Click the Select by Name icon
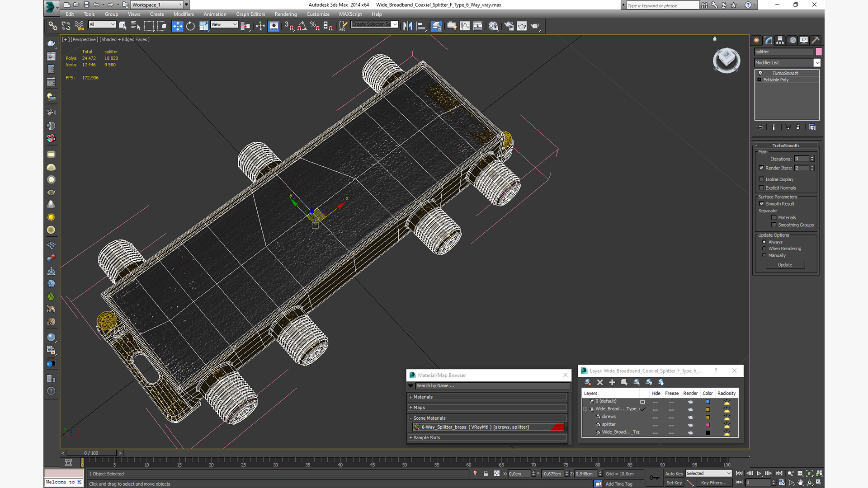Image resolution: width=868 pixels, height=488 pixels. tap(135, 26)
